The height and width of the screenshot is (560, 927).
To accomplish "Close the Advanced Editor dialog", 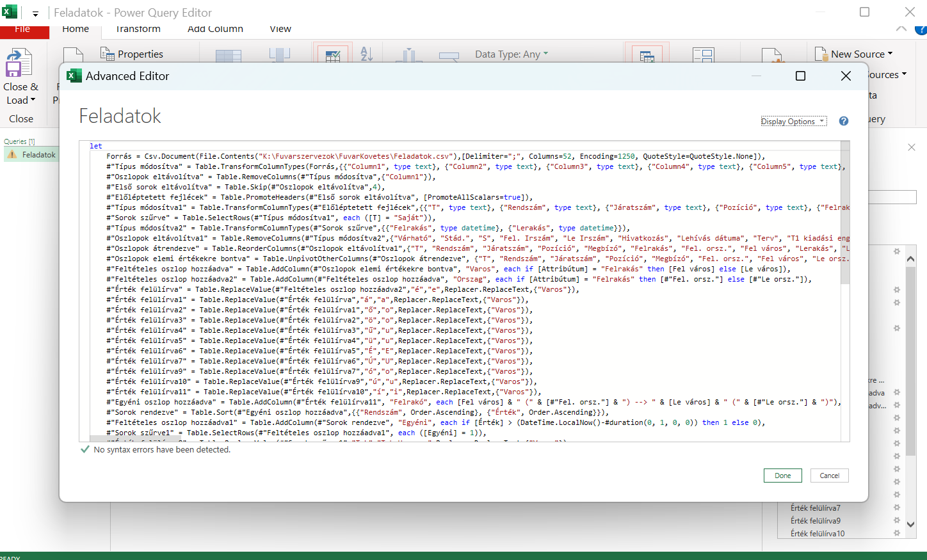I will pyautogui.click(x=846, y=76).
